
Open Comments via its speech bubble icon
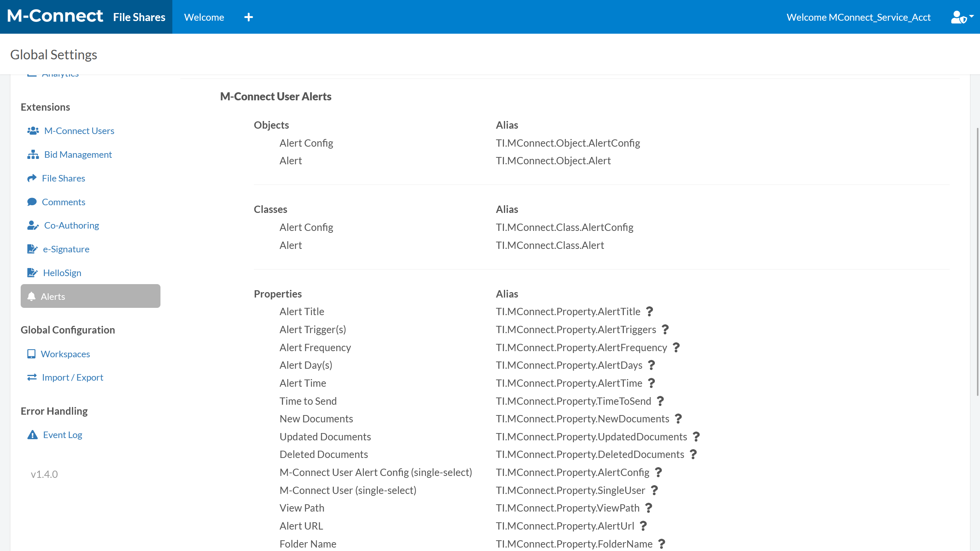pyautogui.click(x=32, y=202)
